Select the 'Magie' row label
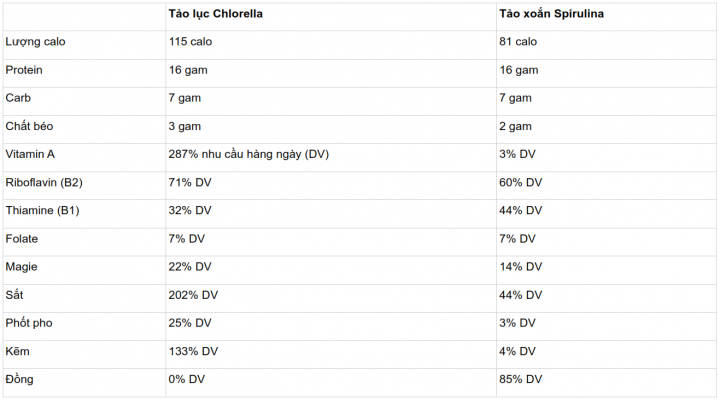Image resolution: width=720 pixels, height=400 pixels. [x=22, y=267]
